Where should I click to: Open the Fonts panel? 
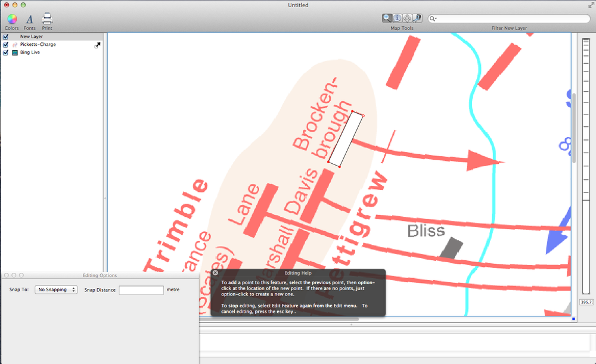click(29, 19)
